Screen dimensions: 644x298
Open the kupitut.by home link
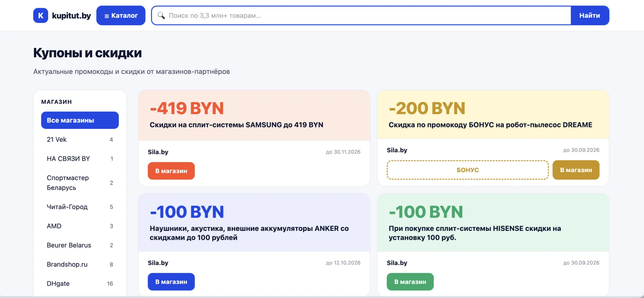[62, 15]
